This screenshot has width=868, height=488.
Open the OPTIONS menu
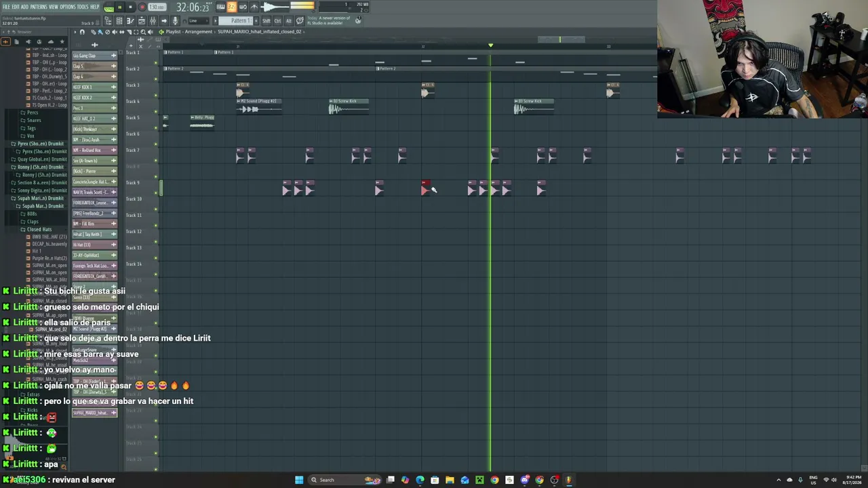[x=68, y=7]
